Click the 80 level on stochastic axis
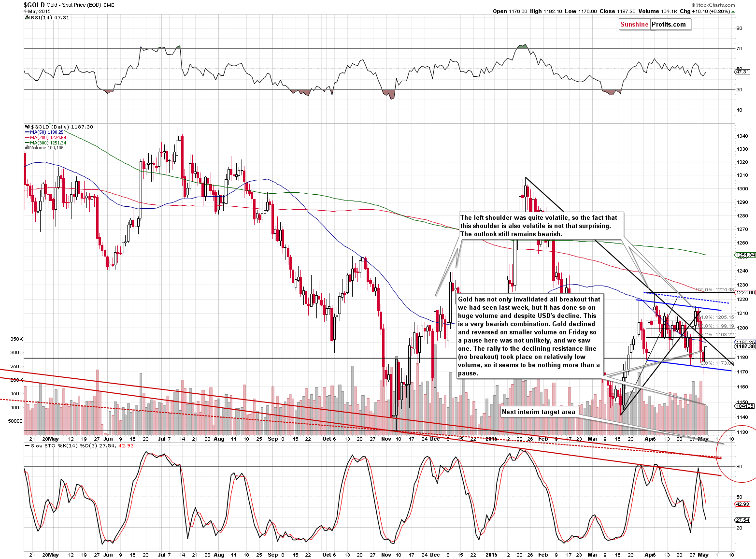This screenshot has width=756, height=559. pos(739,467)
